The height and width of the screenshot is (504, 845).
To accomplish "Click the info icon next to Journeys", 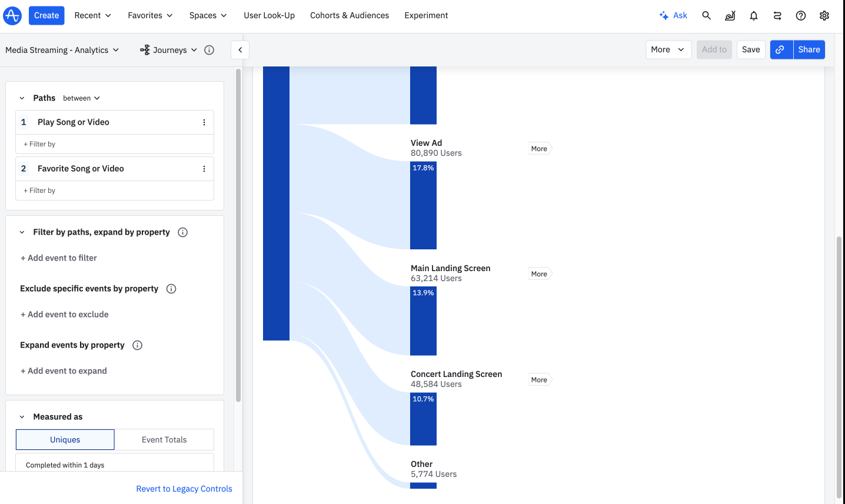I will 209,50.
